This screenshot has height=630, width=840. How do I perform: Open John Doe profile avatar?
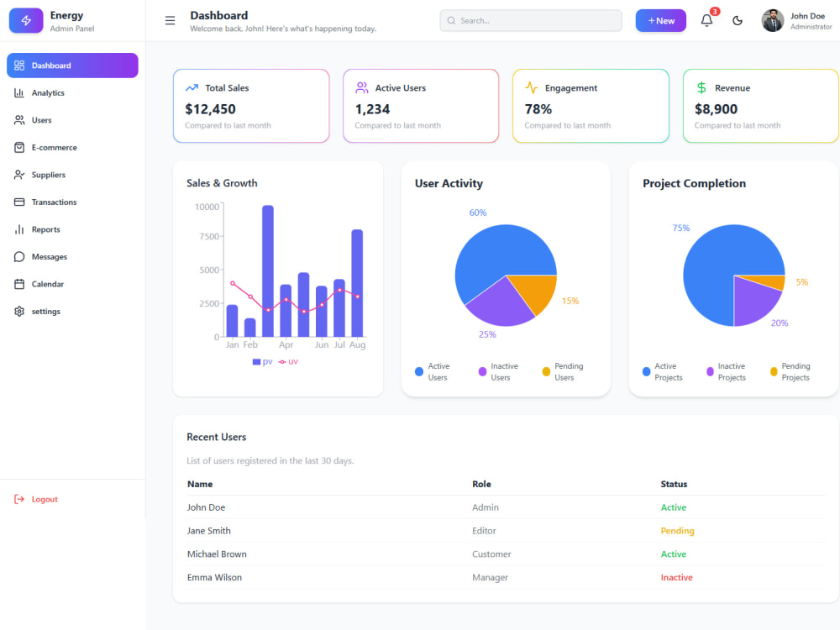pos(773,21)
